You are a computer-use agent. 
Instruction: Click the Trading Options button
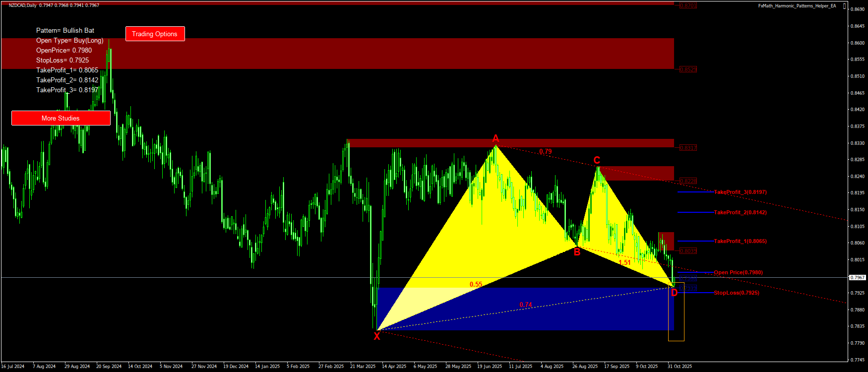[155, 34]
